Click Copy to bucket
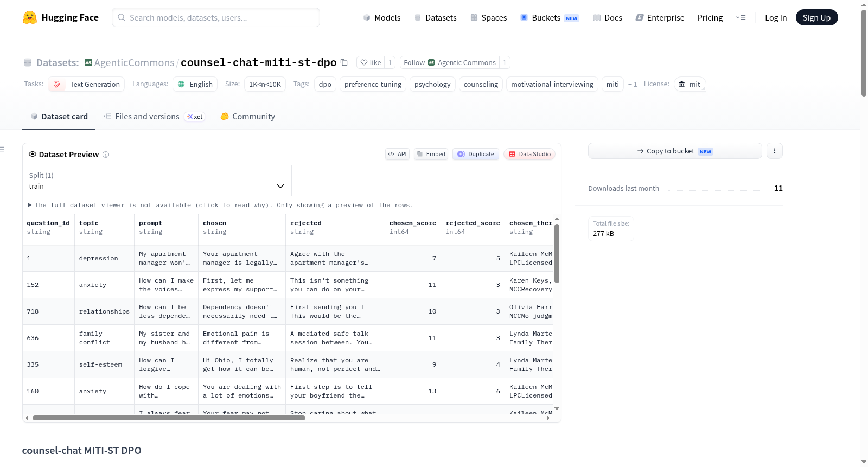Screen dimensions: 868x467 675,151
